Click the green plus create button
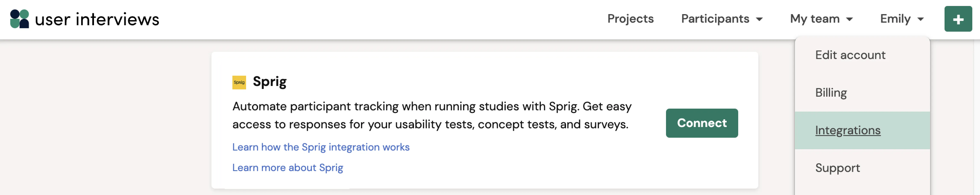This screenshot has height=195, width=980. (958, 19)
